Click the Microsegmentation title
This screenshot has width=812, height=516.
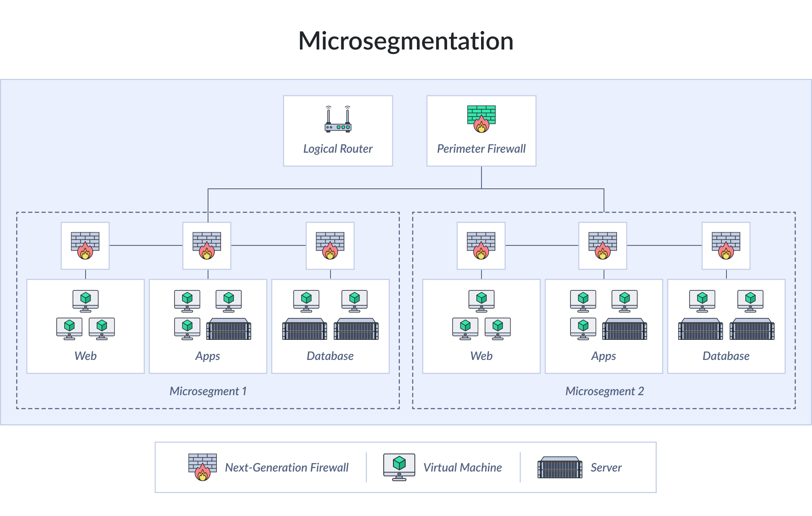[x=406, y=41]
